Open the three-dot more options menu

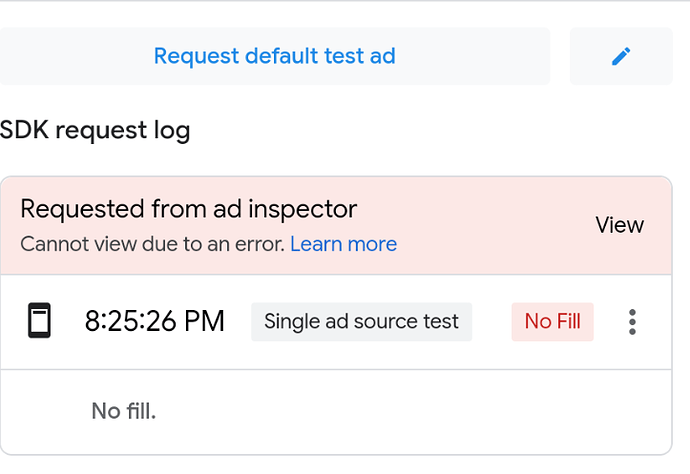pyautogui.click(x=632, y=322)
